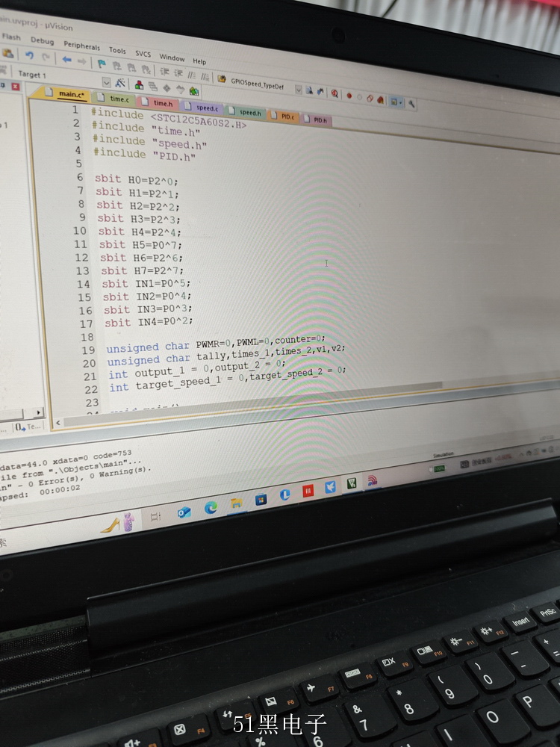Click the GPIOSpeed_TypeDef find text field

257,85
